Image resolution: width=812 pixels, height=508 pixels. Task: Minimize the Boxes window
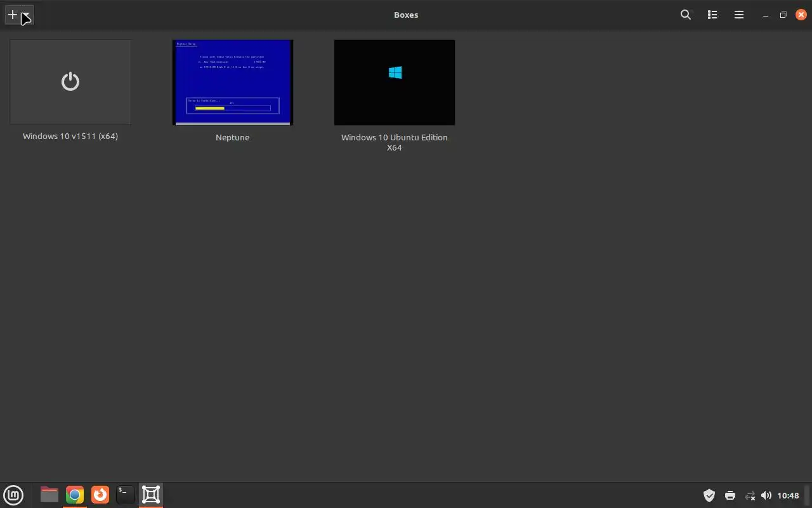coord(766,15)
